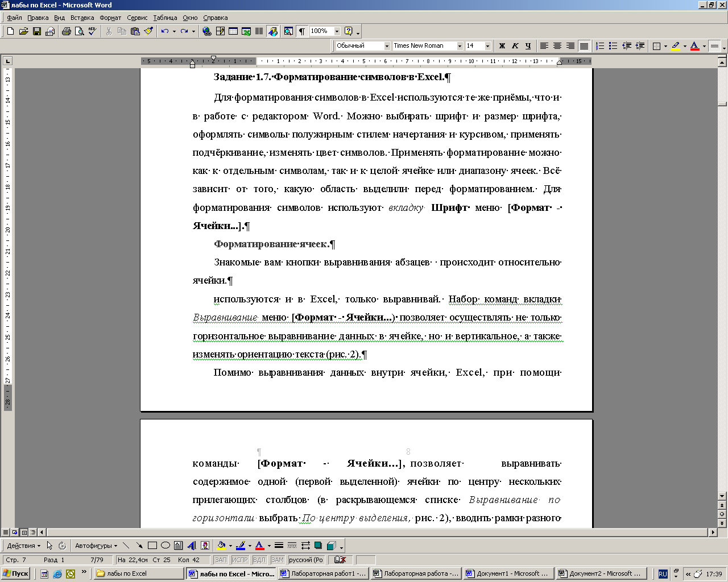Undo the last action

(x=164, y=31)
